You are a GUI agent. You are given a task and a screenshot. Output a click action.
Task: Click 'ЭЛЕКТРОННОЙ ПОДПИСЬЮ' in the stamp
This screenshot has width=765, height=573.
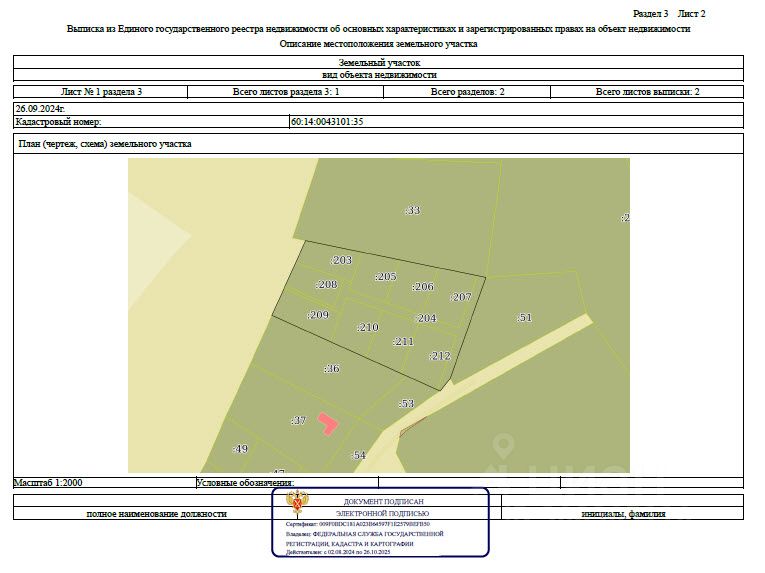pyautogui.click(x=382, y=513)
